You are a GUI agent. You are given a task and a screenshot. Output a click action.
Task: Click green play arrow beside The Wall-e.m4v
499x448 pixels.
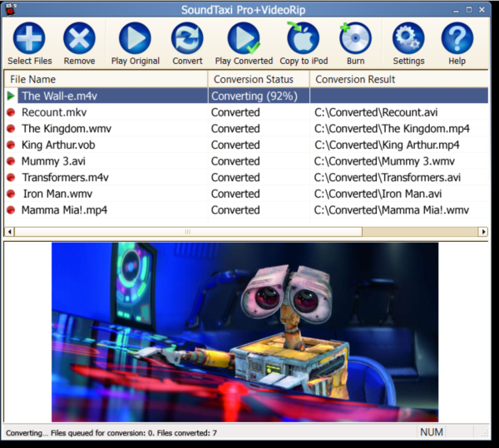[11, 96]
